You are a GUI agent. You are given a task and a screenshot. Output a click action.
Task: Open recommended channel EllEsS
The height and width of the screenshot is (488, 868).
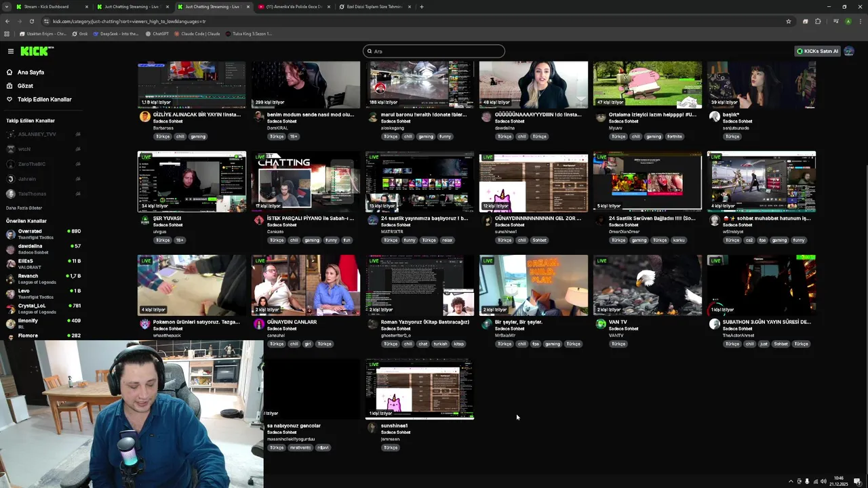tap(43, 264)
